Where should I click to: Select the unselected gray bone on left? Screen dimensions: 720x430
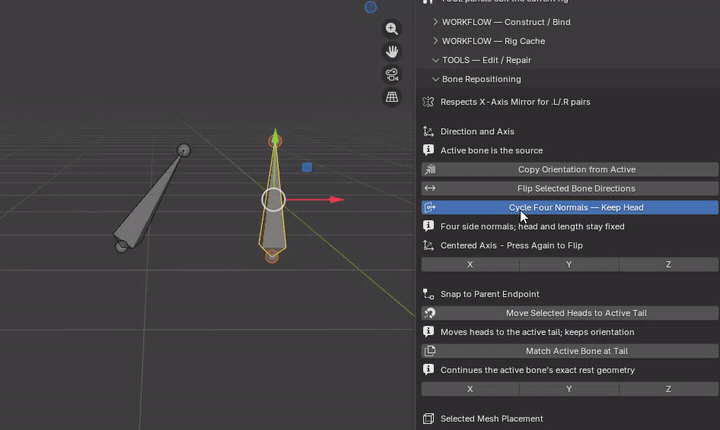(x=150, y=200)
